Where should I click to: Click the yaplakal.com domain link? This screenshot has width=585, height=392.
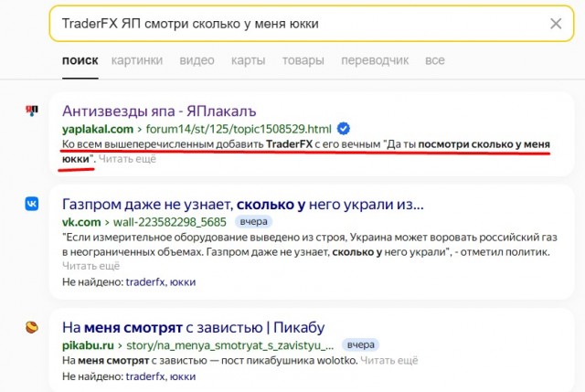pos(98,129)
